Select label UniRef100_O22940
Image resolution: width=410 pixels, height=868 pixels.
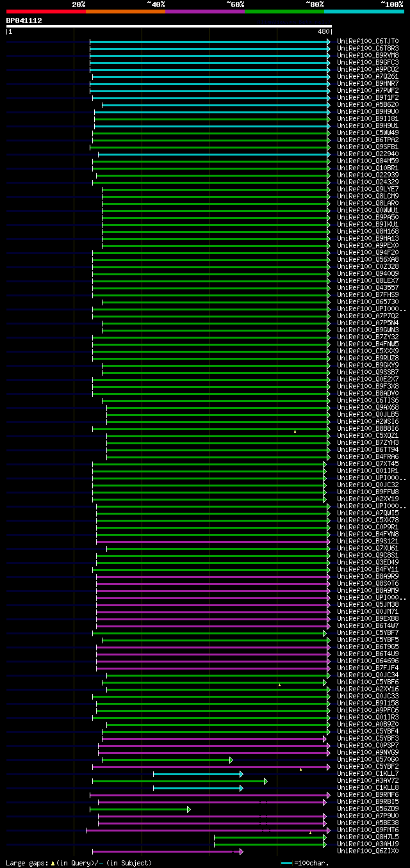(368, 154)
